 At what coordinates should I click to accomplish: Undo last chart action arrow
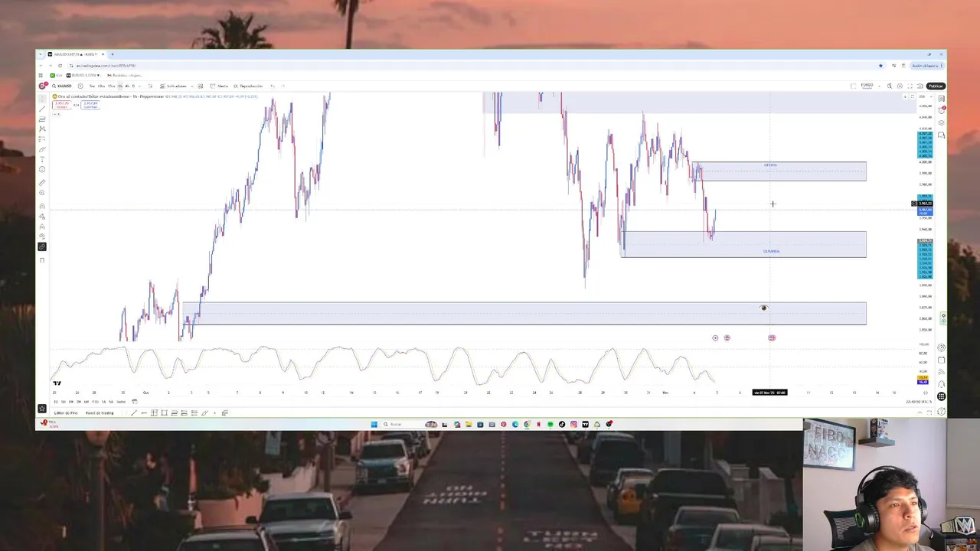[x=273, y=86]
